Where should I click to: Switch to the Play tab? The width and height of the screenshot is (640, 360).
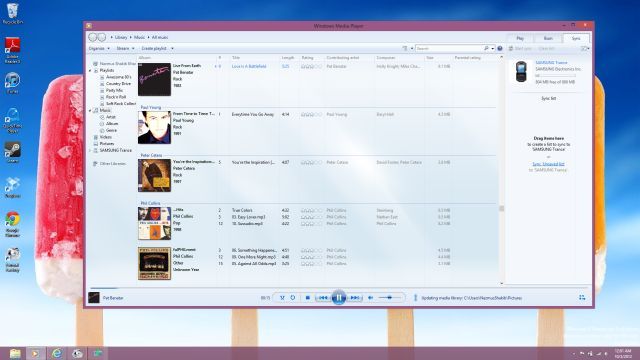pos(520,38)
